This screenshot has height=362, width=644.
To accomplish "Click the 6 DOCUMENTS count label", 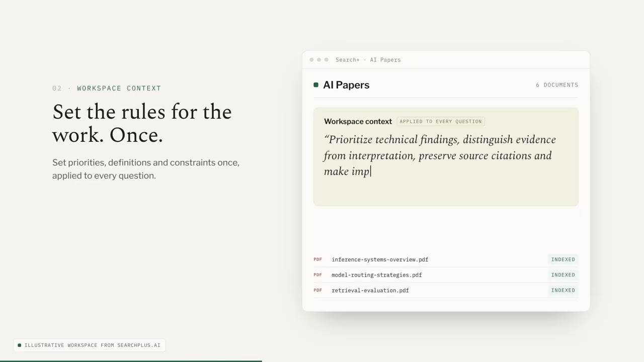I will 557,85.
